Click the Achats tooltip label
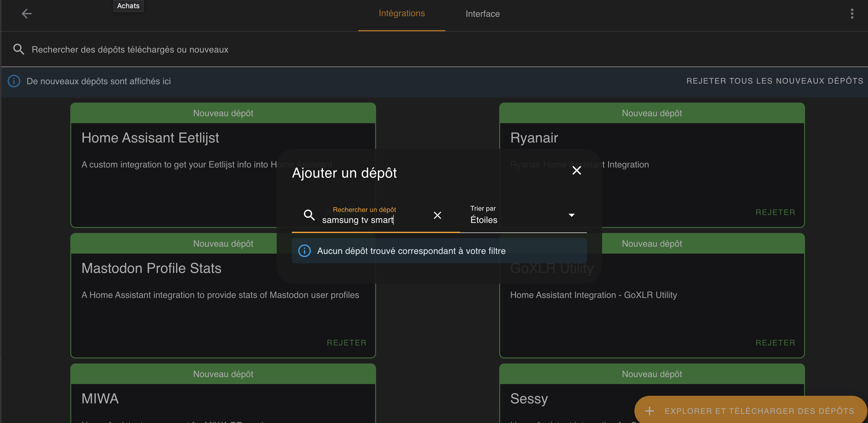868x423 pixels. 128,6
